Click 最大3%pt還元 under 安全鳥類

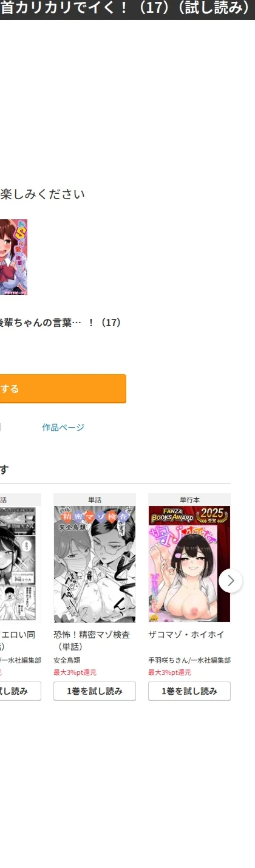pyautogui.click(x=75, y=672)
